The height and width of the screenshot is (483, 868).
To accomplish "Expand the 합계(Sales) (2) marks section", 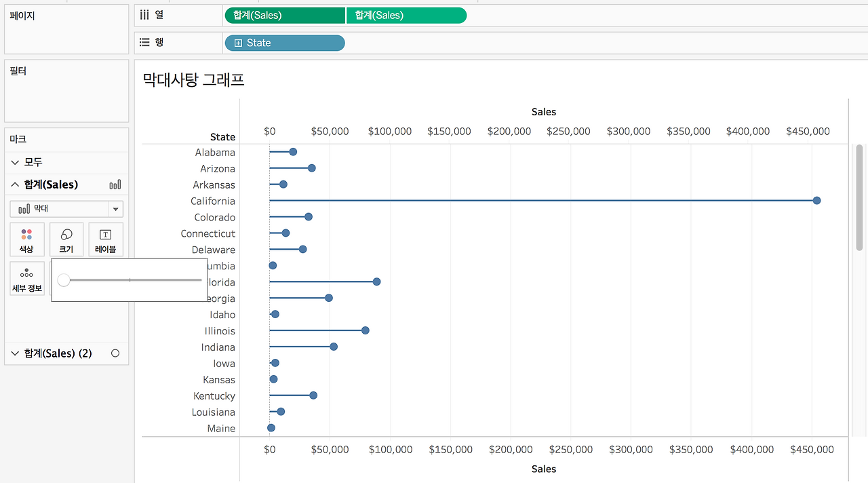I will pos(16,353).
